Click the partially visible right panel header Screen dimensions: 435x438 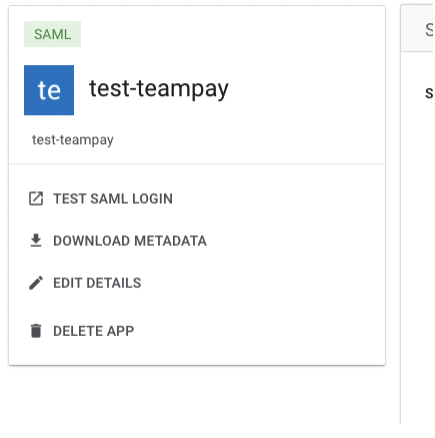click(417, 29)
